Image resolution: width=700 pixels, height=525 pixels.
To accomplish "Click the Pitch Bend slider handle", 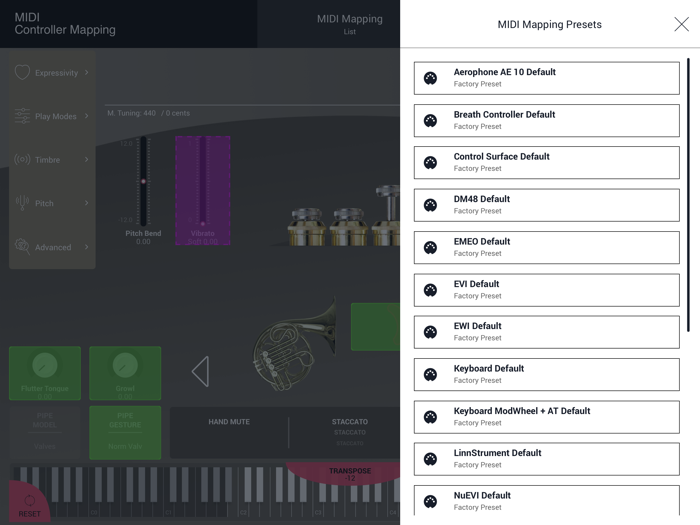I will pos(143,181).
